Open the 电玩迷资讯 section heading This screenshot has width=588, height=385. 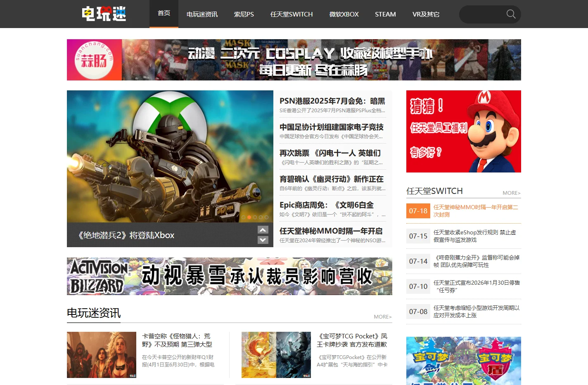pos(94,313)
